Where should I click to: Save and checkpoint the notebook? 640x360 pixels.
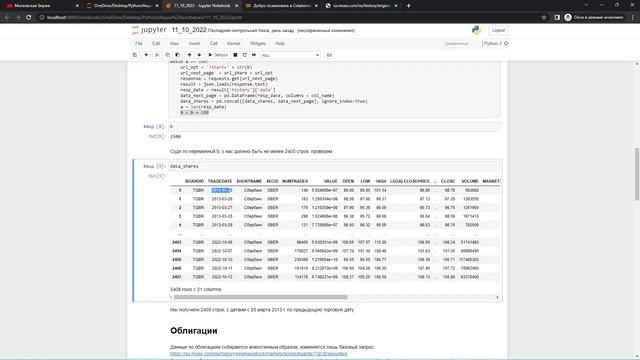coord(135,55)
